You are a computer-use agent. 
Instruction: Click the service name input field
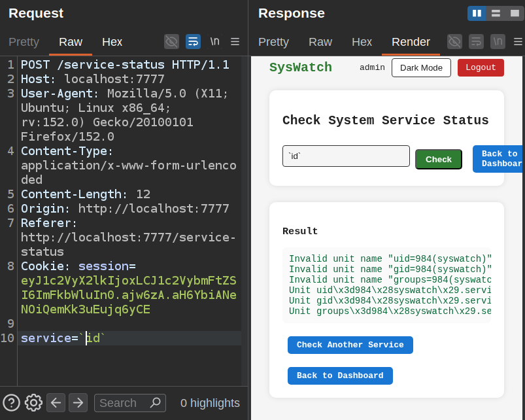tap(346, 156)
